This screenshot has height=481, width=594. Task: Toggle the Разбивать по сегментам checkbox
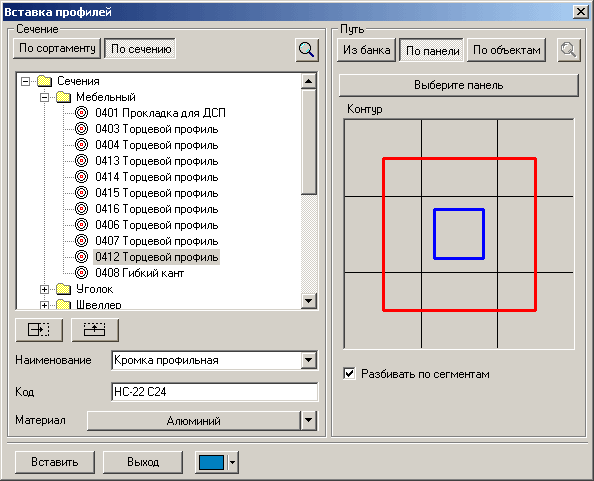coord(349,373)
